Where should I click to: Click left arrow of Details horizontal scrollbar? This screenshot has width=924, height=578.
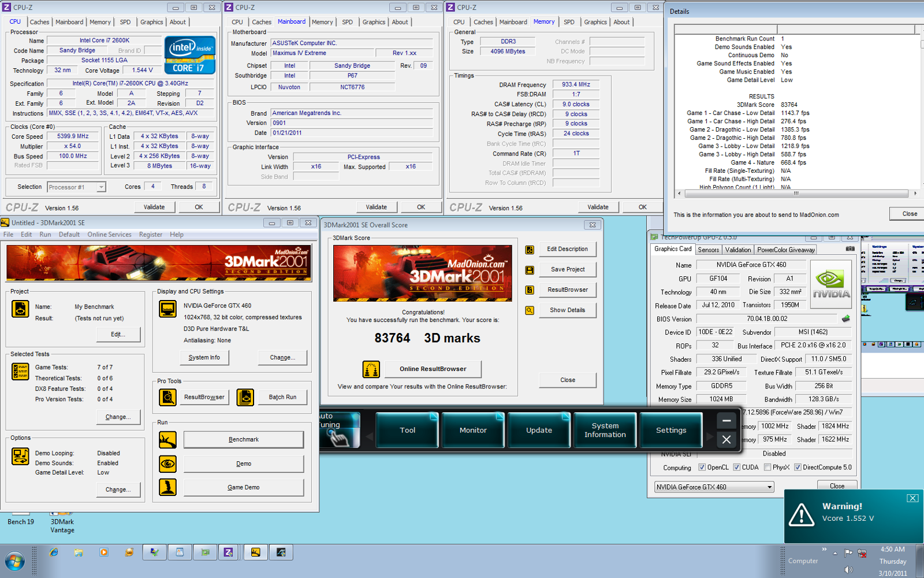point(679,194)
